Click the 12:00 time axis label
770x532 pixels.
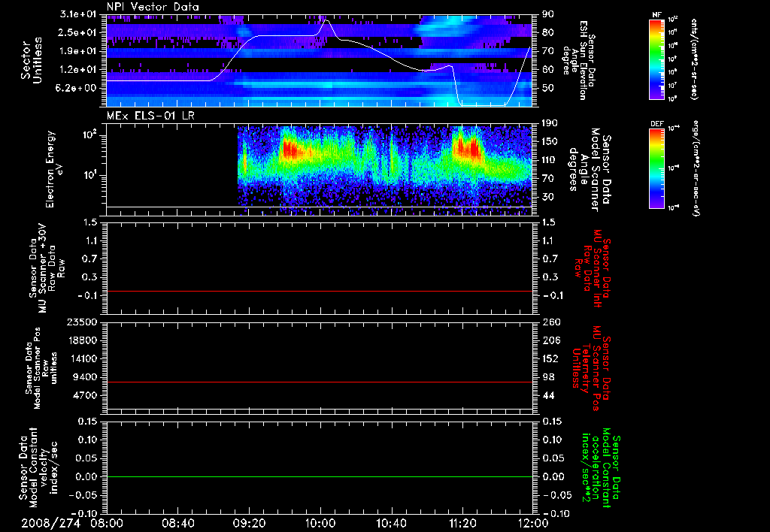(533, 523)
